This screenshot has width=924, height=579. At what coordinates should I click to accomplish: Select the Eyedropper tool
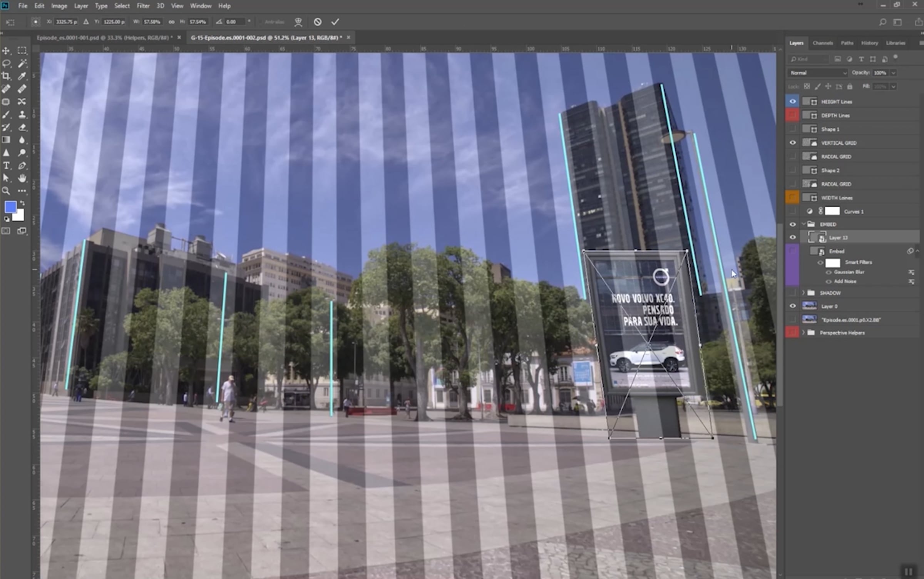(22, 76)
